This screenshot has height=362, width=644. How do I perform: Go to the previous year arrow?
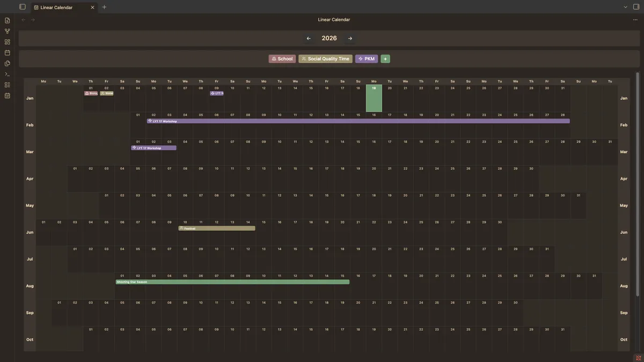coord(309,39)
